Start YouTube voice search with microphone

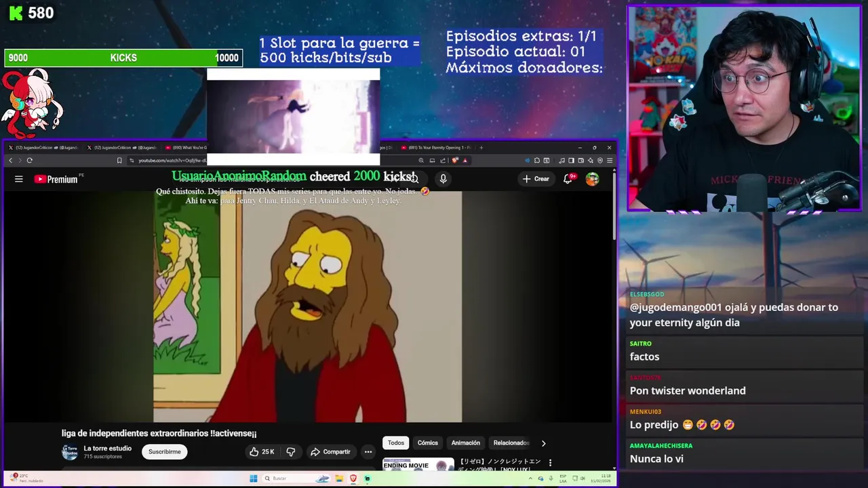(443, 178)
